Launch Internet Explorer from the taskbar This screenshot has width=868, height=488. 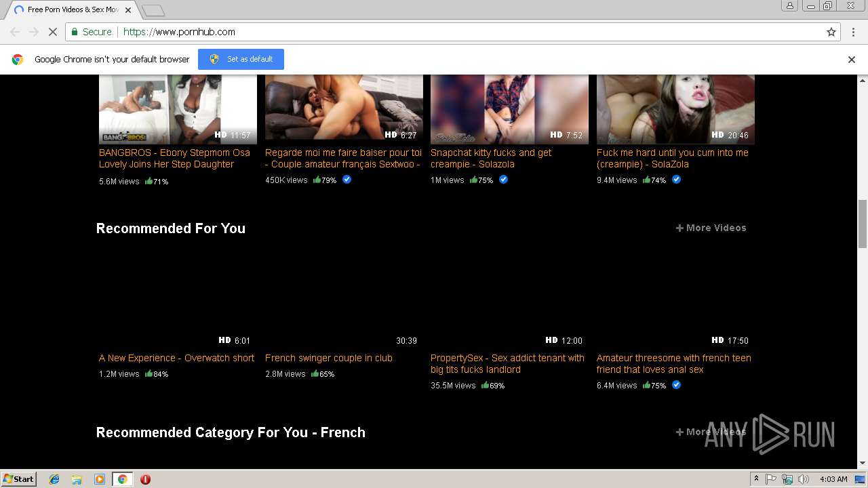[x=54, y=479]
